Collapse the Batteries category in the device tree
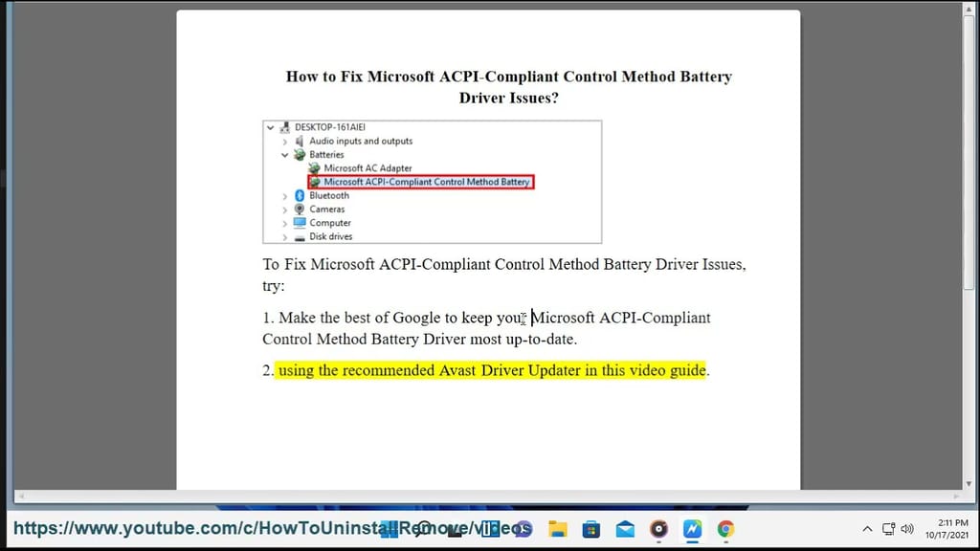The height and width of the screenshot is (551, 980). 283,155
